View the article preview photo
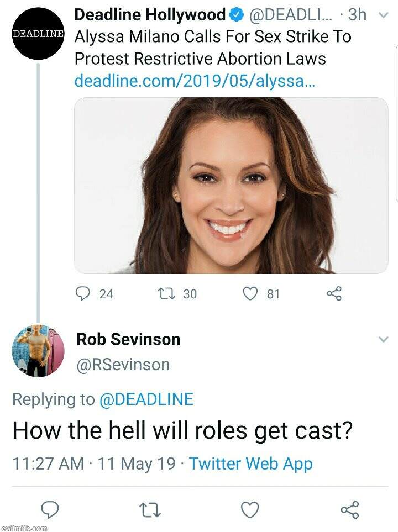 (x=231, y=186)
